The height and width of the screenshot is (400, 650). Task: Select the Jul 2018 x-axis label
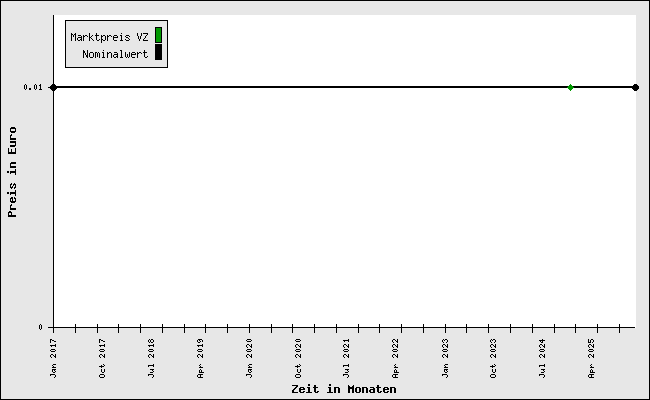coord(152,358)
